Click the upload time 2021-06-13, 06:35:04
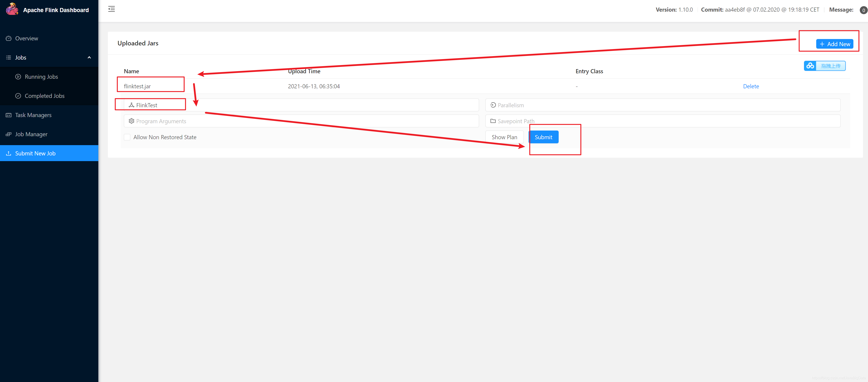Screen dimensions: 868x382 coord(314,86)
